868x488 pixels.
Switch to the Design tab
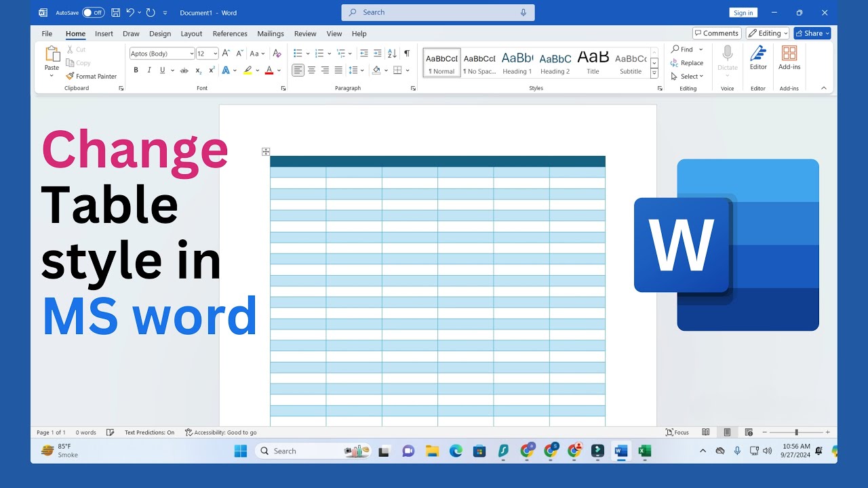pyautogui.click(x=160, y=34)
